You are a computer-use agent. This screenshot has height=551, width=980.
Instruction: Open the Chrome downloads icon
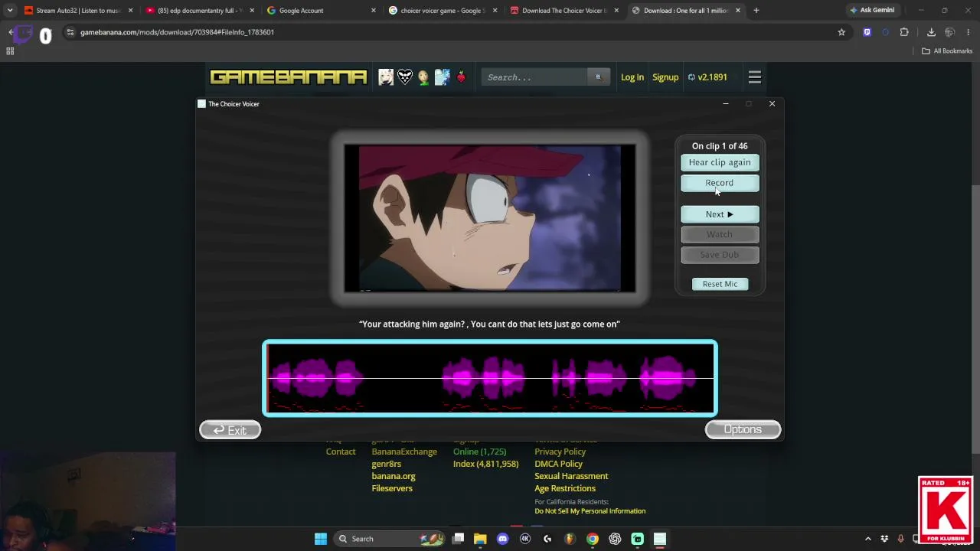tap(931, 32)
